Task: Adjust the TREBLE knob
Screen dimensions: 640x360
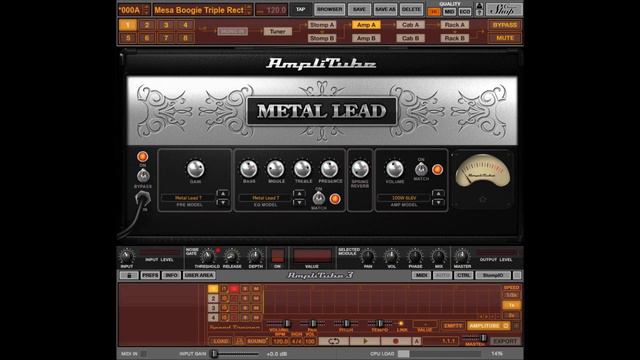Action: click(302, 169)
